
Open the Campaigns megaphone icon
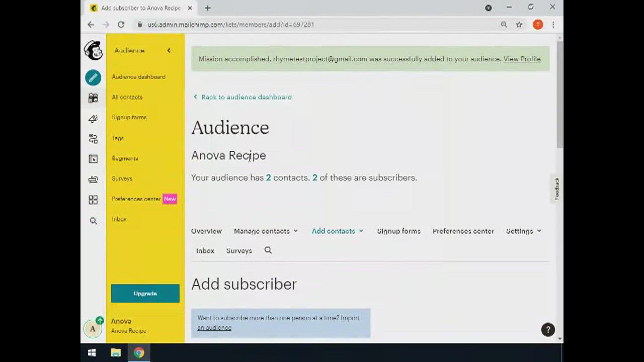coord(93,118)
